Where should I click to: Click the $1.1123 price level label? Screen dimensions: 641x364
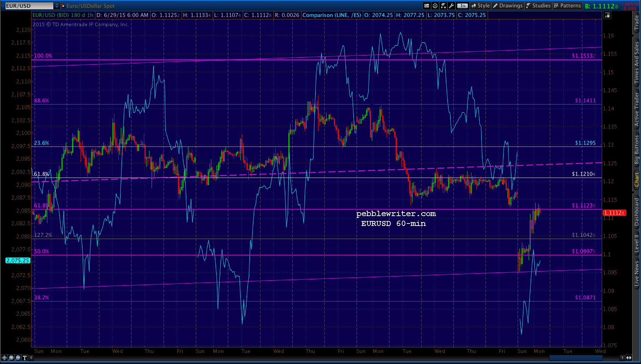[584, 205]
